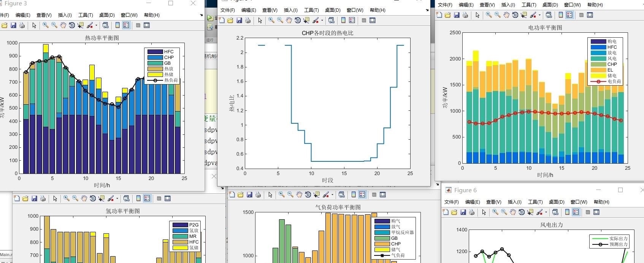Click 购电 legend swatch in 电功率平衡图
Screen dimensions: 644x263
coord(598,41)
